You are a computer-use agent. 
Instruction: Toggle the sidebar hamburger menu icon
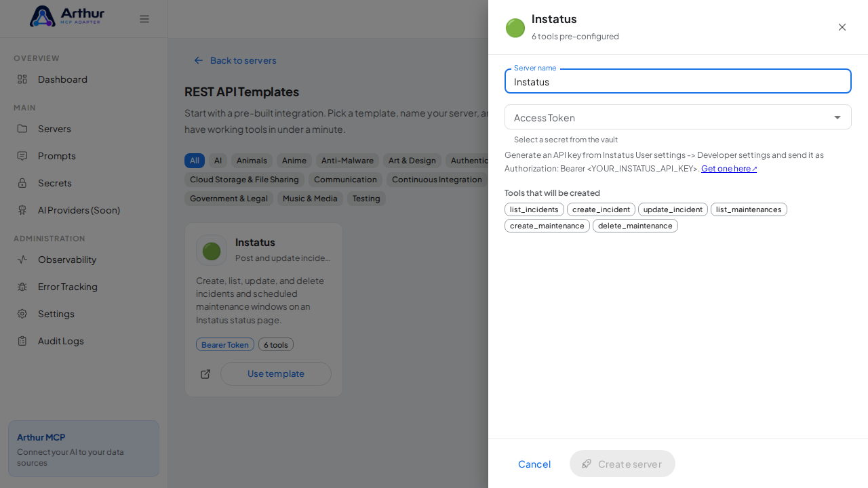coord(144,19)
